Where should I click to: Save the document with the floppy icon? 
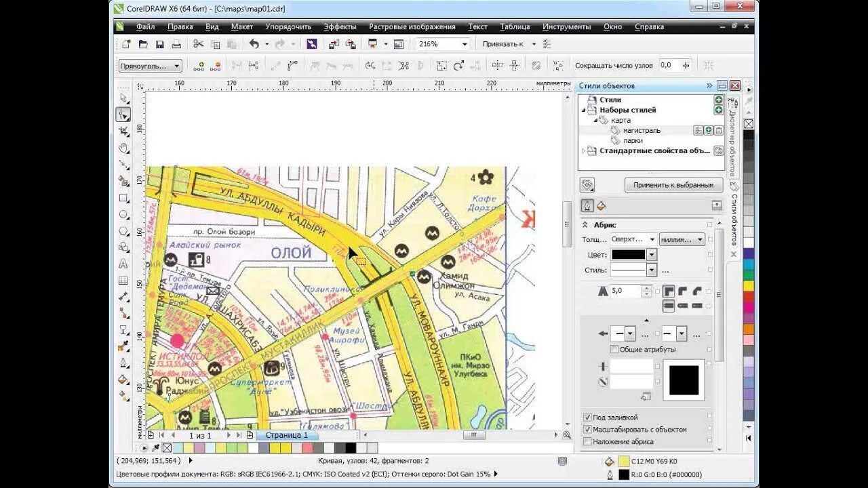[x=160, y=44]
